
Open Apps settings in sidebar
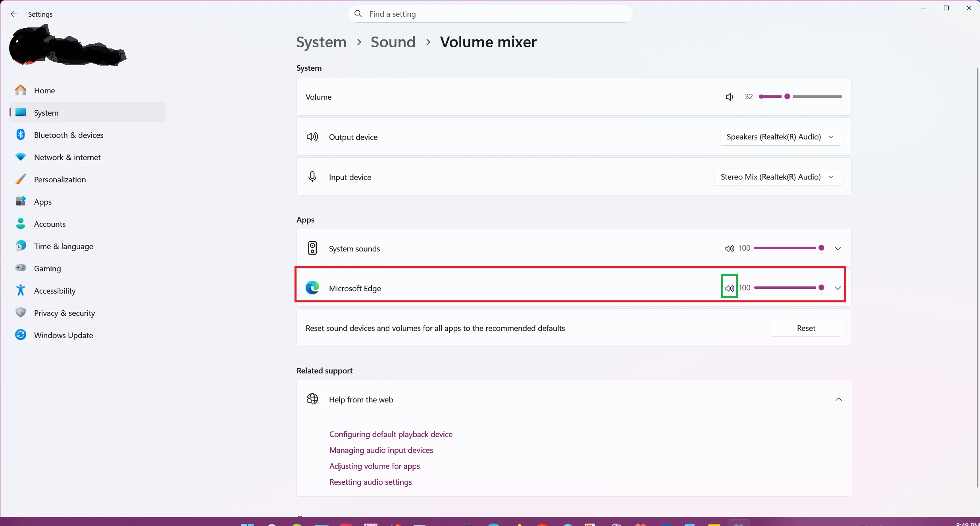tap(87, 202)
